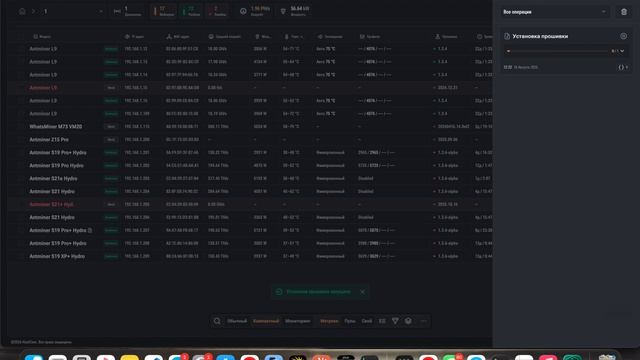This screenshot has width=640, height=360.
Task: Dismiss the green firmware install notification
Action: click(x=362, y=292)
